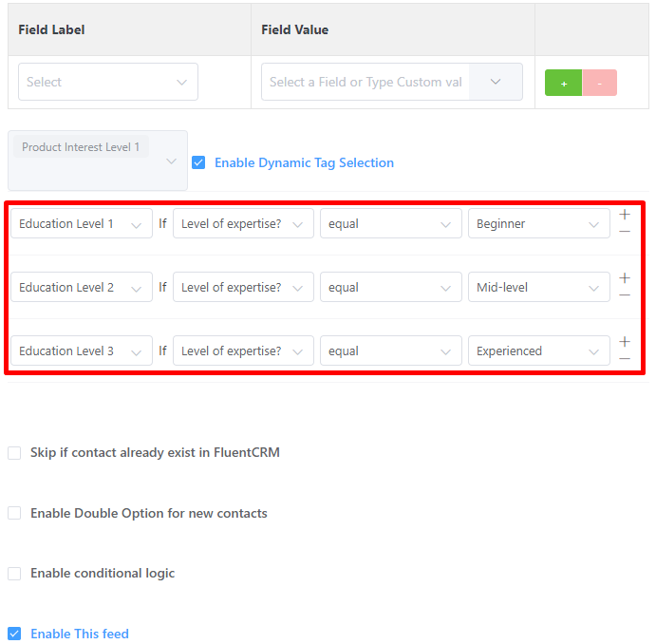Viewport: 656px width, 644px height.
Task: Open Level of expertise dropdown in third row
Action: coord(242,351)
